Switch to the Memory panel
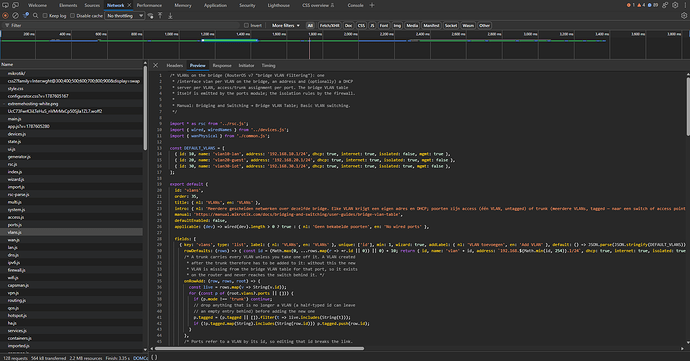This screenshot has height=361, width=690. point(183,5)
